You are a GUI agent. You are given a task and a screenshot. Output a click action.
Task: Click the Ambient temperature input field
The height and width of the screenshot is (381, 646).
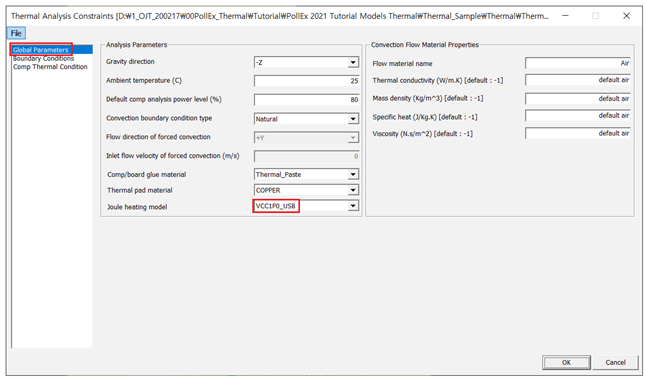[x=306, y=81]
